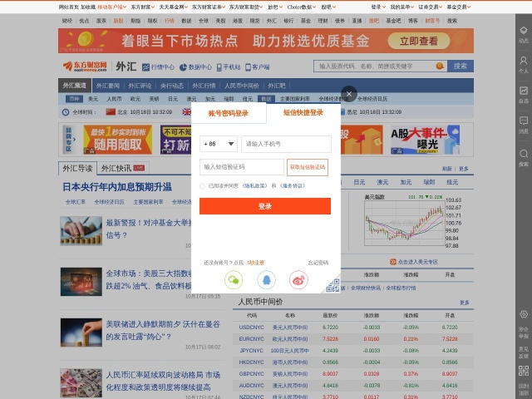
Task: Select the 外汇快讯 tab
Action: (123, 168)
